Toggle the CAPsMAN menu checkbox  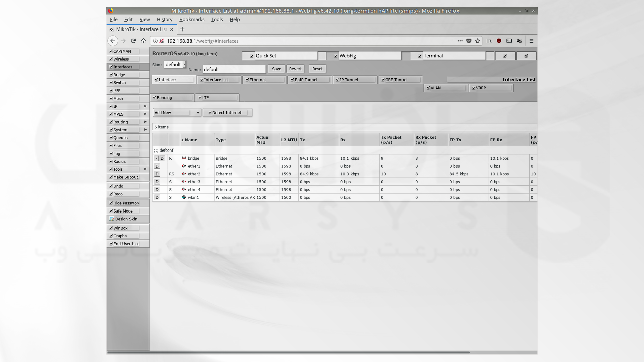coord(111,51)
